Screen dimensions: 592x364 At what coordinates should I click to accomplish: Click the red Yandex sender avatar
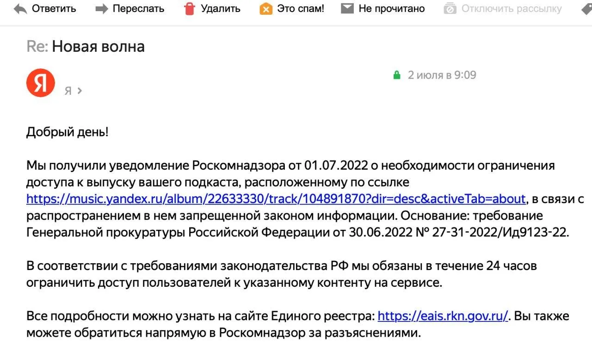coord(41,83)
